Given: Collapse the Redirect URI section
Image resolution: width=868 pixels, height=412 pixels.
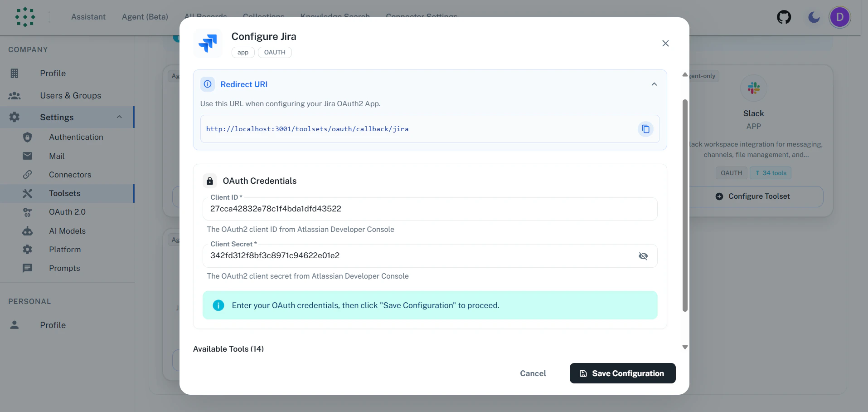Looking at the screenshot, I should click(654, 84).
